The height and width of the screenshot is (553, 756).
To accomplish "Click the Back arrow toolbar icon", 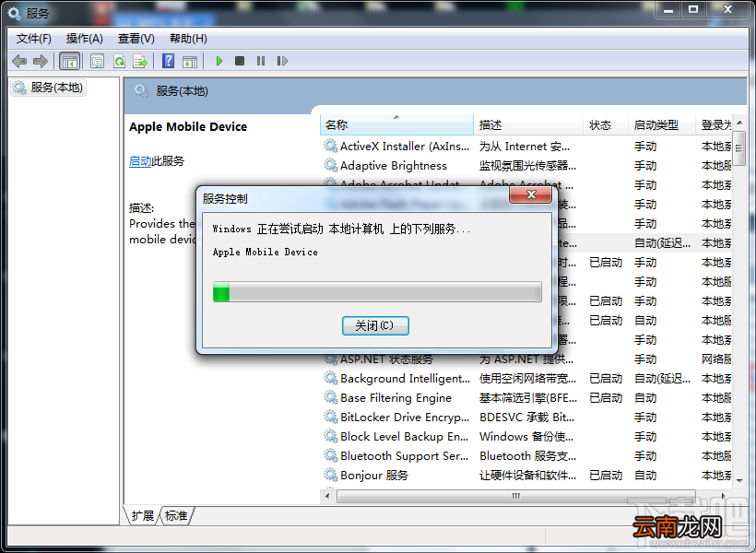I will [19, 61].
